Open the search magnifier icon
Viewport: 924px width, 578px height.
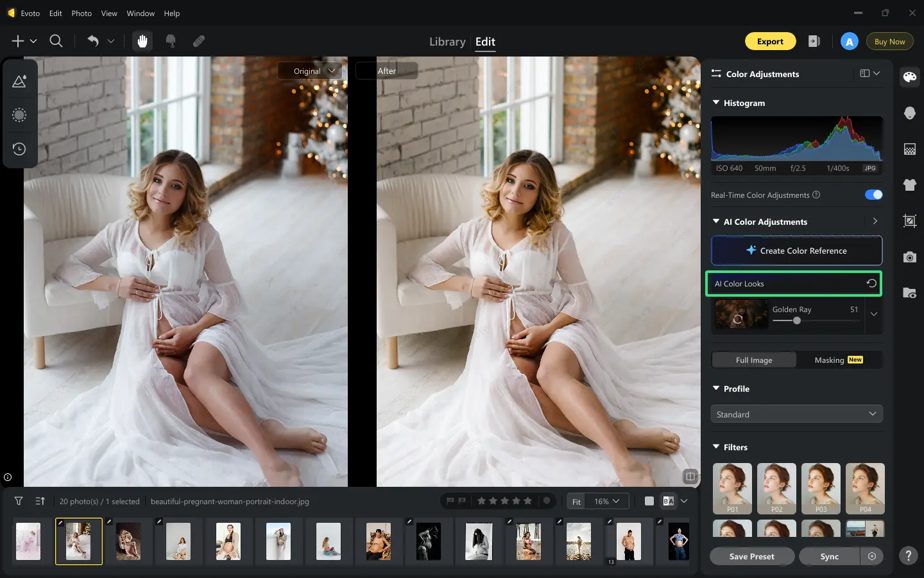point(56,41)
